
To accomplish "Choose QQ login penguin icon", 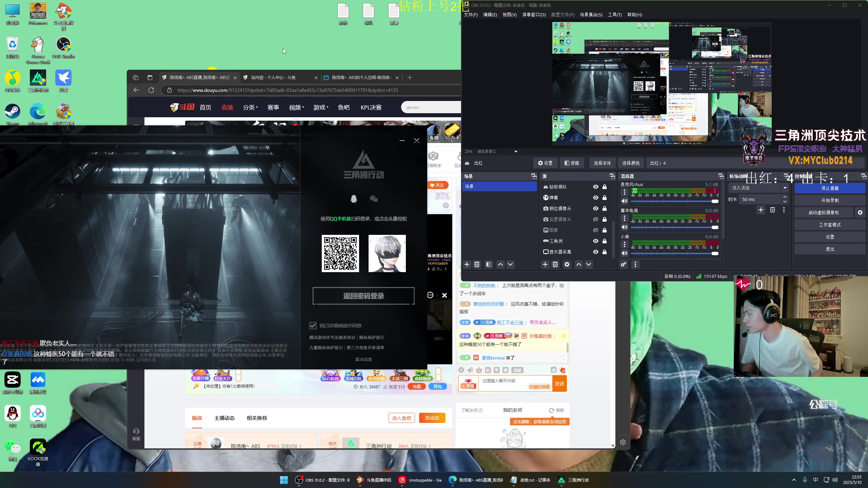I will [354, 199].
